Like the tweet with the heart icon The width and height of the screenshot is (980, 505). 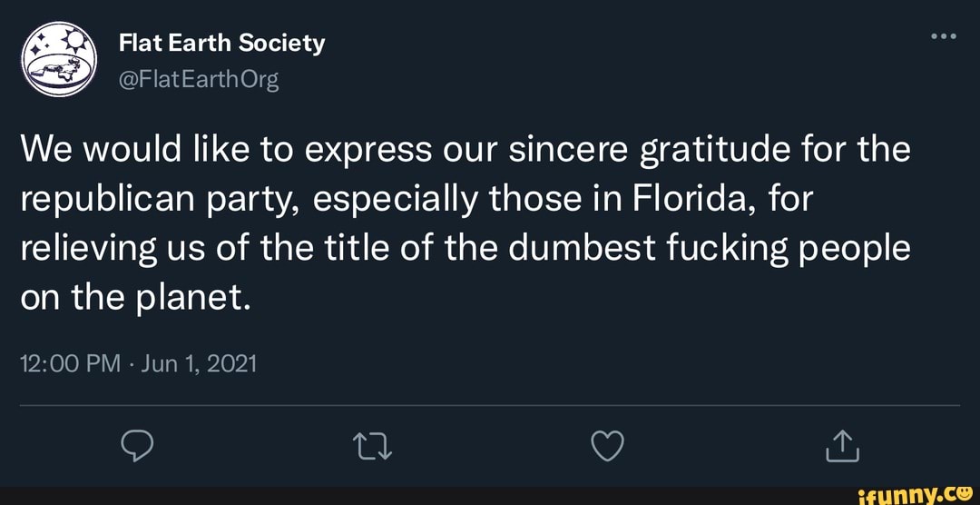click(x=607, y=445)
